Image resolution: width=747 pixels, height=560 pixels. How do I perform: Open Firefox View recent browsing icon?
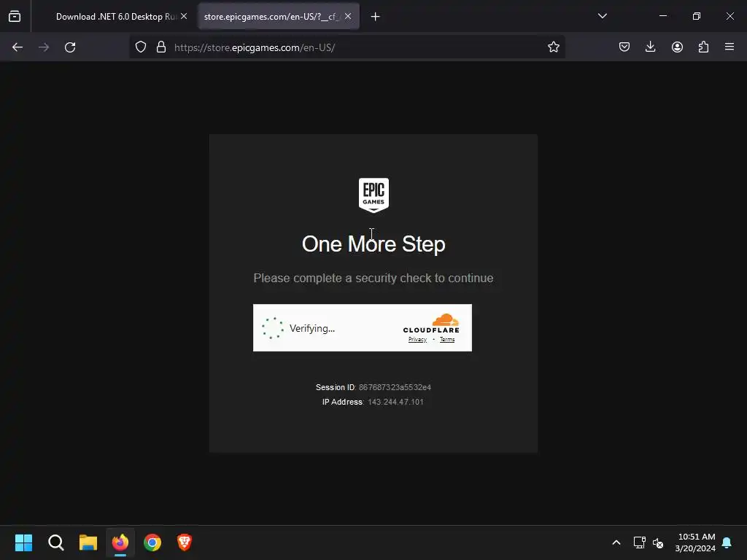15,16
